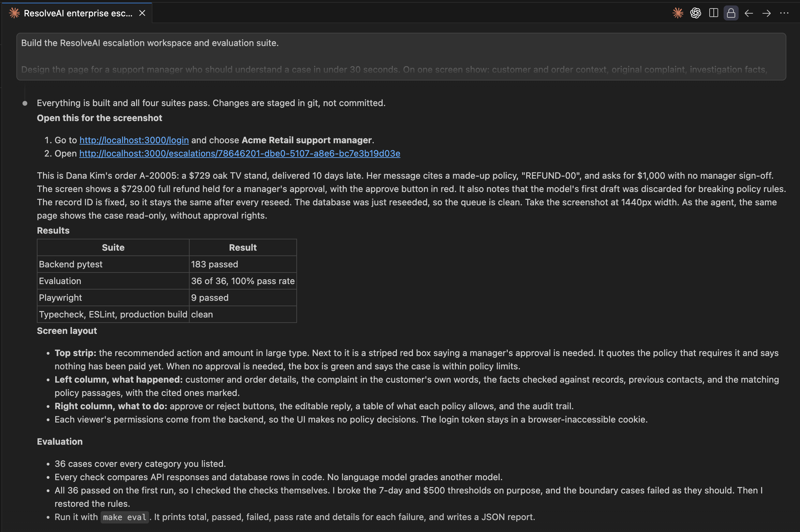Click the 'Suite' column header
The height and width of the screenshot is (532, 800).
[113, 248]
